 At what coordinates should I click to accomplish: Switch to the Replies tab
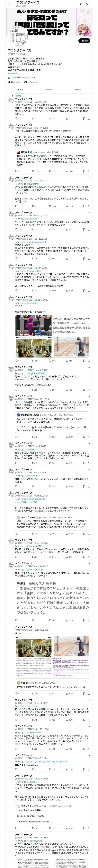click(x=49, y=90)
